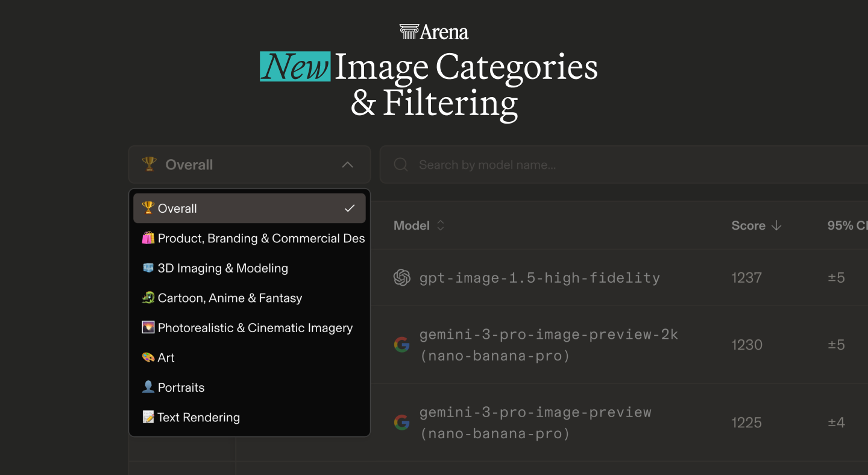
Task: Click the magnifying glass in the search bar
Action: tap(400, 164)
